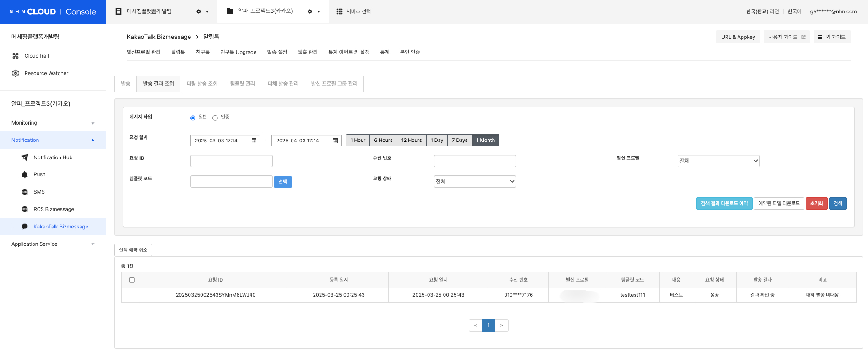Click the KakaoTalk Bizmessage chat bubble icon
868x363 pixels.
(x=25, y=227)
